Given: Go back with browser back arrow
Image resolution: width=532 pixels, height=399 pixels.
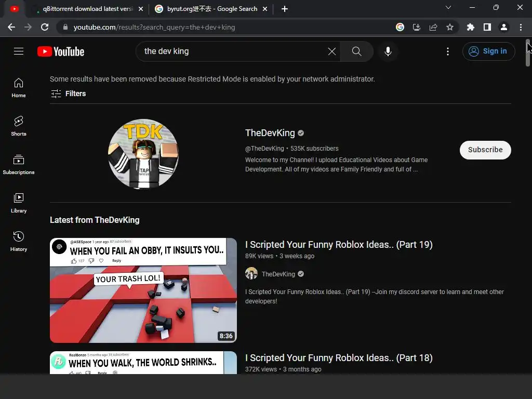Looking at the screenshot, I should [x=11, y=27].
